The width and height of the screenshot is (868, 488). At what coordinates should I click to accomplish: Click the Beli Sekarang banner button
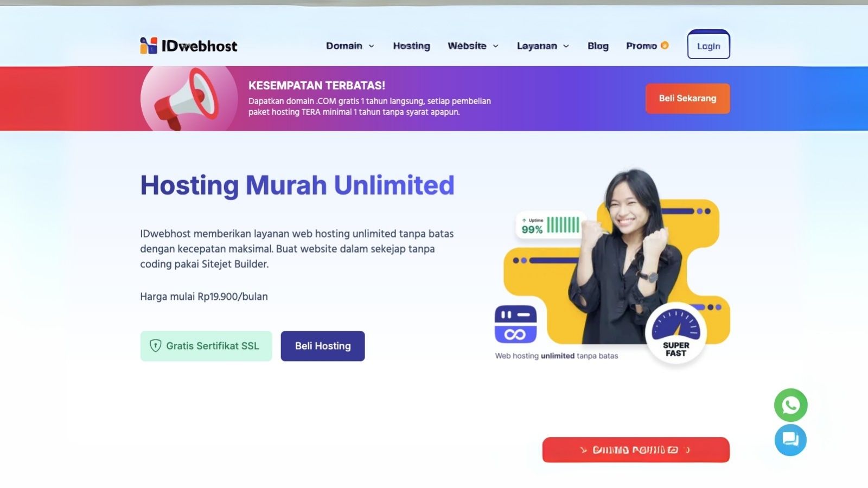click(687, 98)
